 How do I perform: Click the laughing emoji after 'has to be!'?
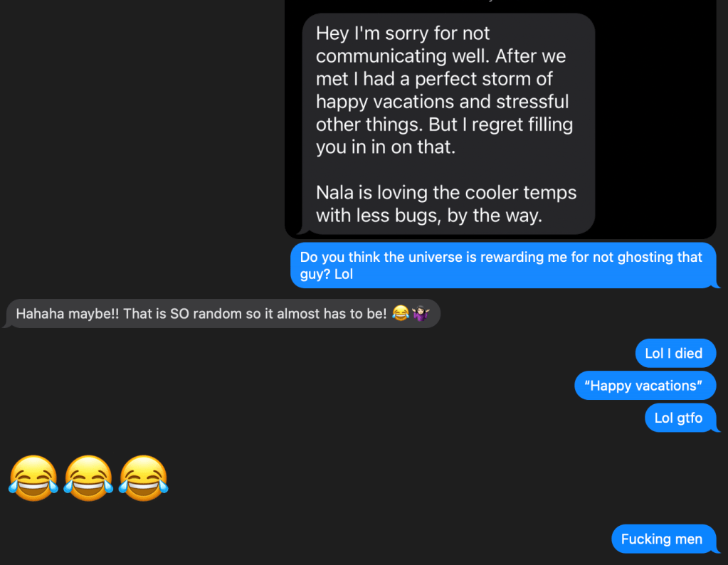[401, 313]
